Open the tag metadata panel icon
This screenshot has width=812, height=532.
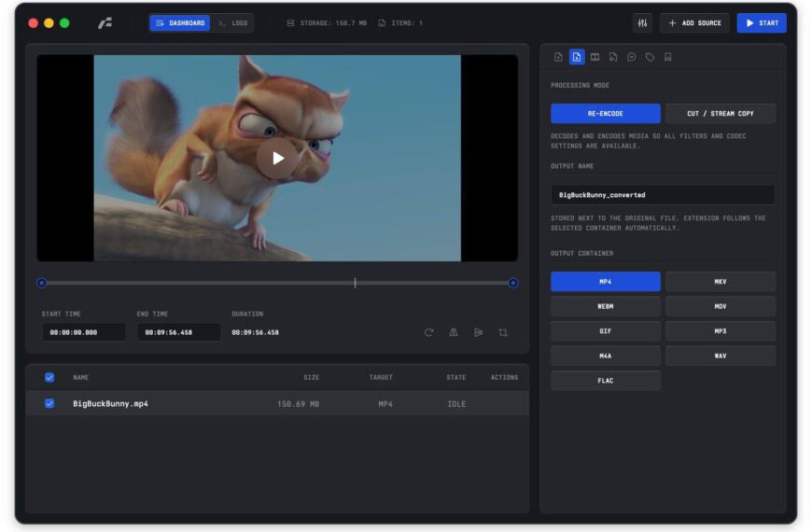click(650, 57)
